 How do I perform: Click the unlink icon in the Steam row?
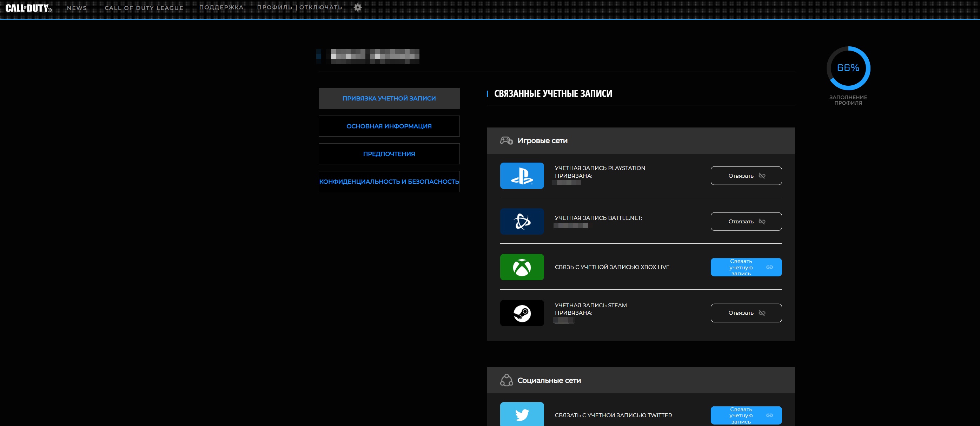pyautogui.click(x=762, y=313)
